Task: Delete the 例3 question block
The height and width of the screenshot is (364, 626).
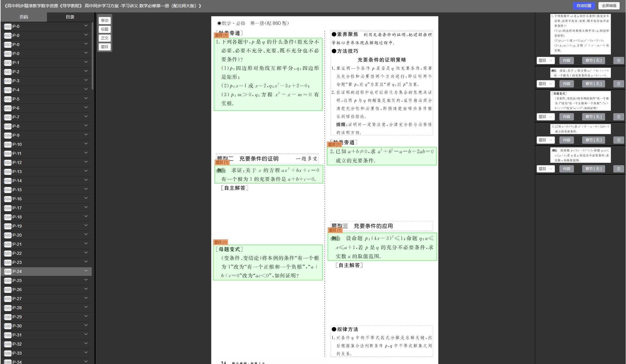Action: tap(618, 169)
